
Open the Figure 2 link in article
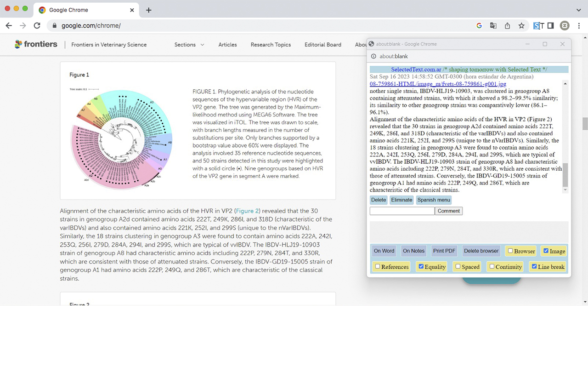click(x=248, y=211)
